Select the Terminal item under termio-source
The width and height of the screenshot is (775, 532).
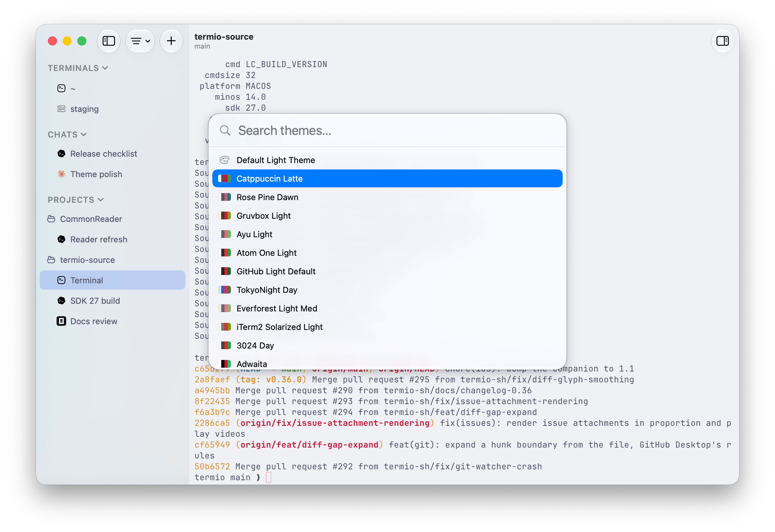tap(113, 280)
